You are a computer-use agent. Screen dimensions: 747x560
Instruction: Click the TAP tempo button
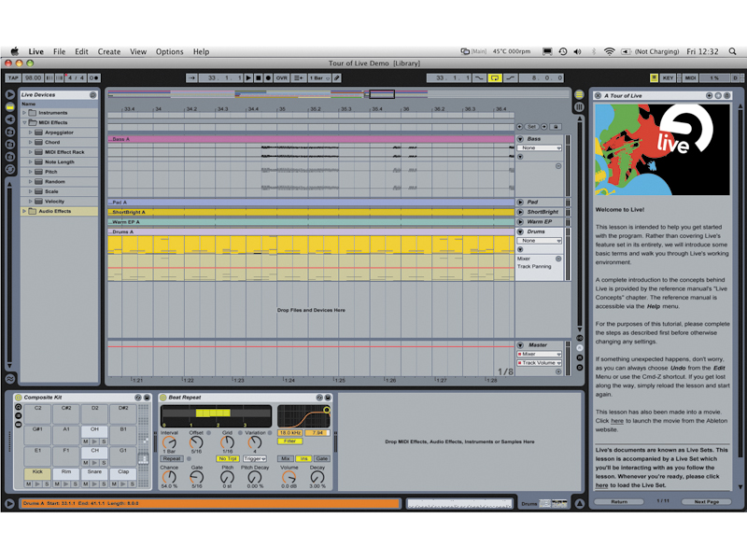13,77
